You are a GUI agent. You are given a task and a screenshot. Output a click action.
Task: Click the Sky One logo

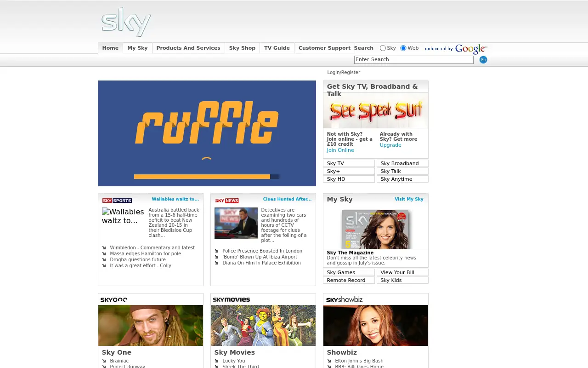pos(114,299)
